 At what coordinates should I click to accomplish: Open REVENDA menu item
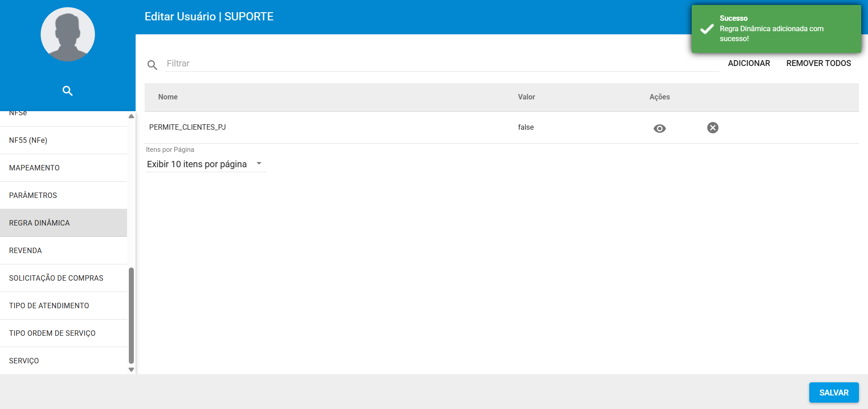click(x=63, y=250)
